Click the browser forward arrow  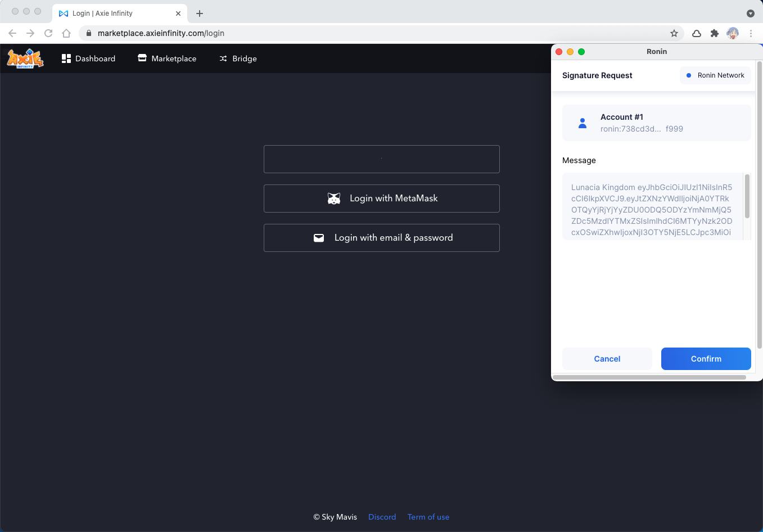point(30,33)
